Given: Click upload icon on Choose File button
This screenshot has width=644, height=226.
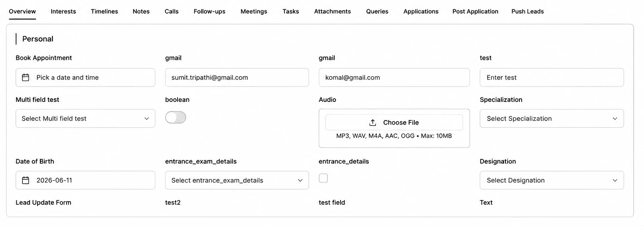Looking at the screenshot, I should coord(373,122).
